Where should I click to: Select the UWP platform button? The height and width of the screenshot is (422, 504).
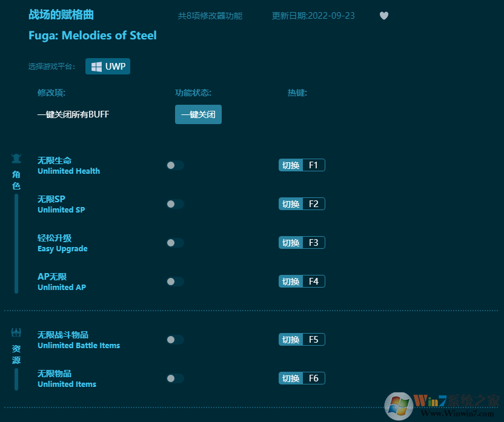[x=108, y=67]
